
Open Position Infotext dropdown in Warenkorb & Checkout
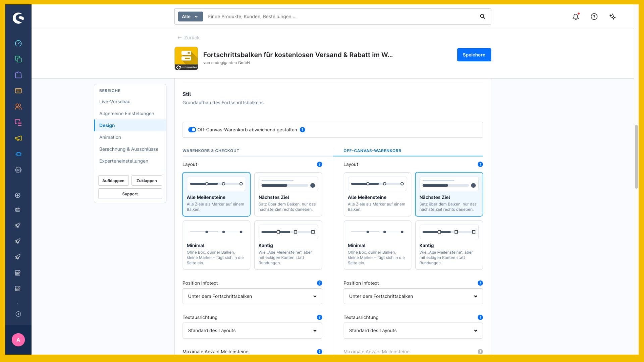(252, 296)
